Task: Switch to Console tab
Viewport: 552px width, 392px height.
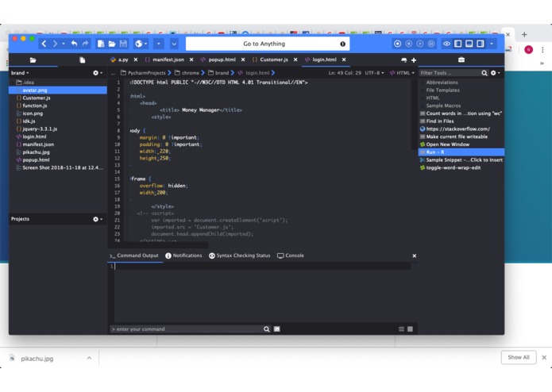Action: click(291, 256)
